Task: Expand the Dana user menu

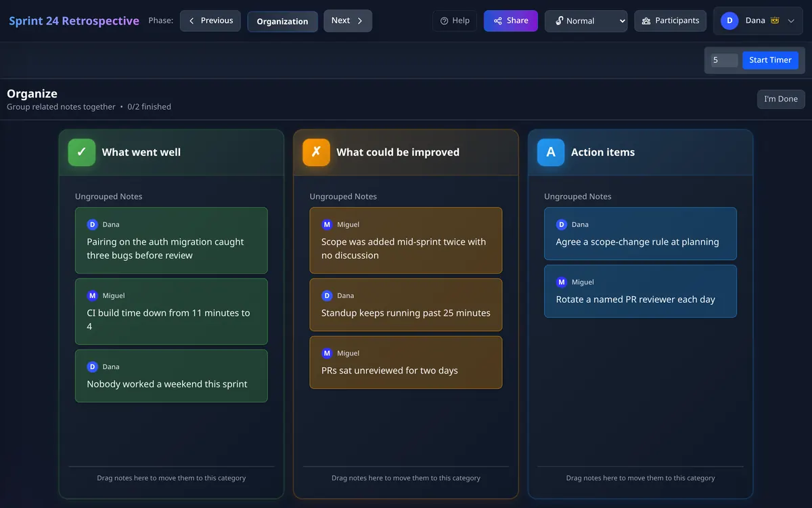Action: pyautogui.click(x=758, y=21)
